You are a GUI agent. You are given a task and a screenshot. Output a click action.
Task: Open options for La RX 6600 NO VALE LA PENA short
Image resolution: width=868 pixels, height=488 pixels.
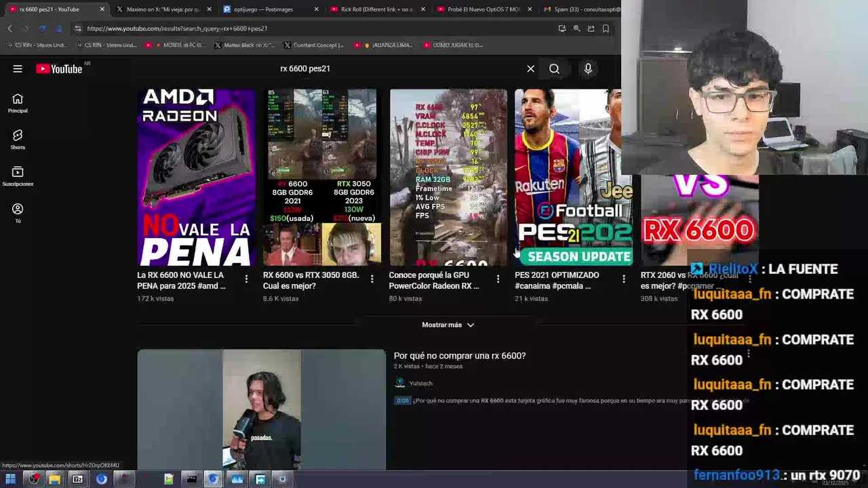pos(246,279)
